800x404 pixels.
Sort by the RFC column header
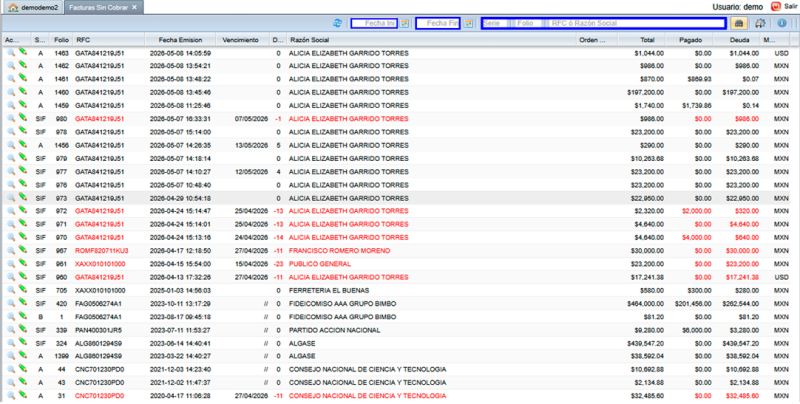click(108, 40)
